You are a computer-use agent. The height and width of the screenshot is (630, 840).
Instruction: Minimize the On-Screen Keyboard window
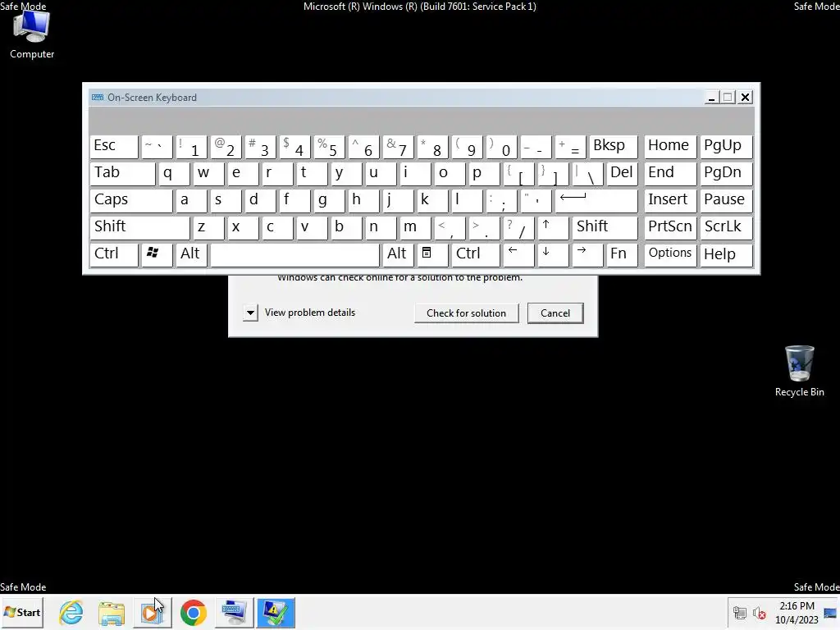coord(711,98)
